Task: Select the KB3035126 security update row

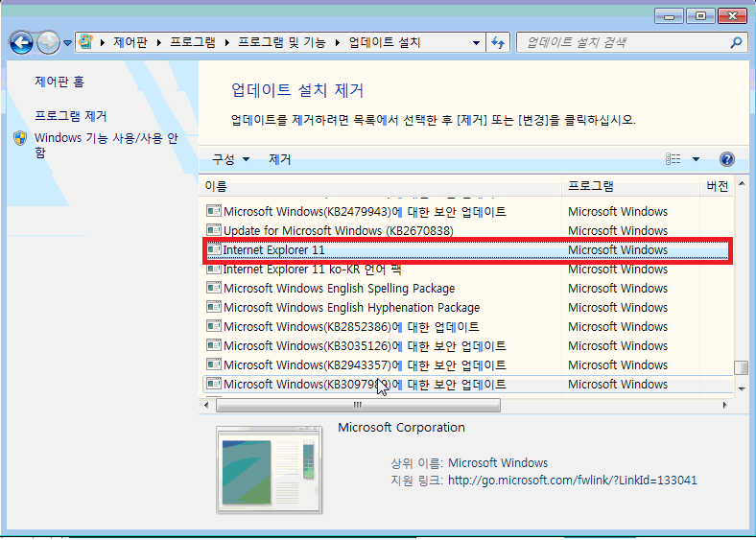Action: tap(466, 346)
